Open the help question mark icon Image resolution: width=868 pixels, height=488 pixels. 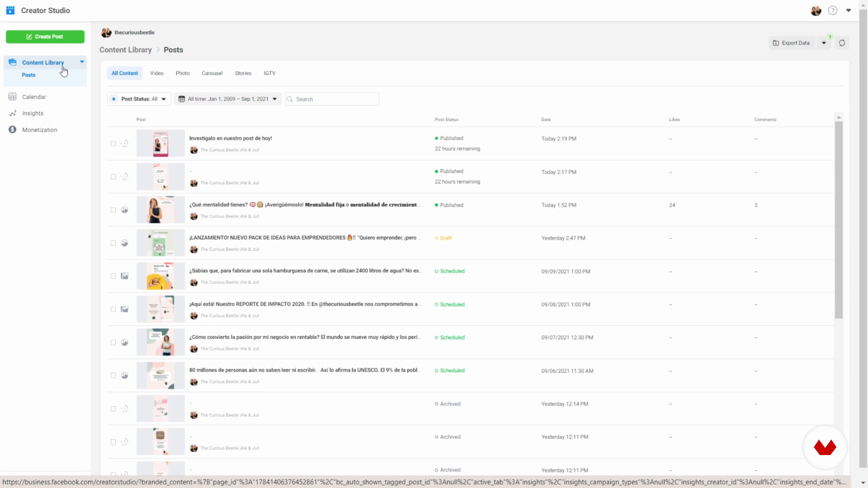[832, 10]
